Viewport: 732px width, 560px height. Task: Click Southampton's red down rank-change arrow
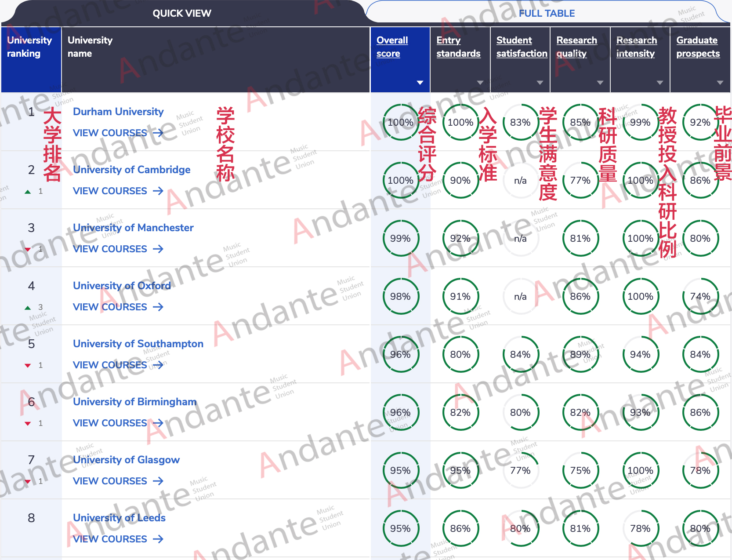(x=28, y=365)
